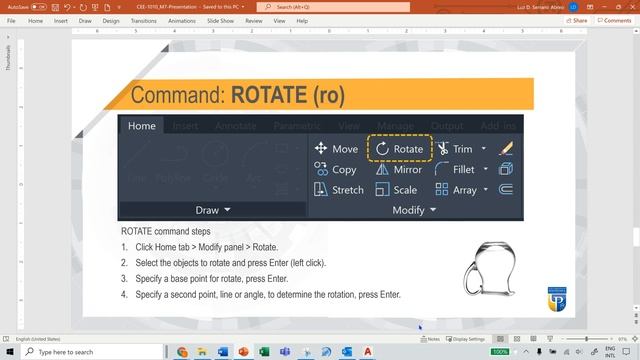Toggle the Notes pane button
This screenshot has height=360, width=640.
coord(430,339)
